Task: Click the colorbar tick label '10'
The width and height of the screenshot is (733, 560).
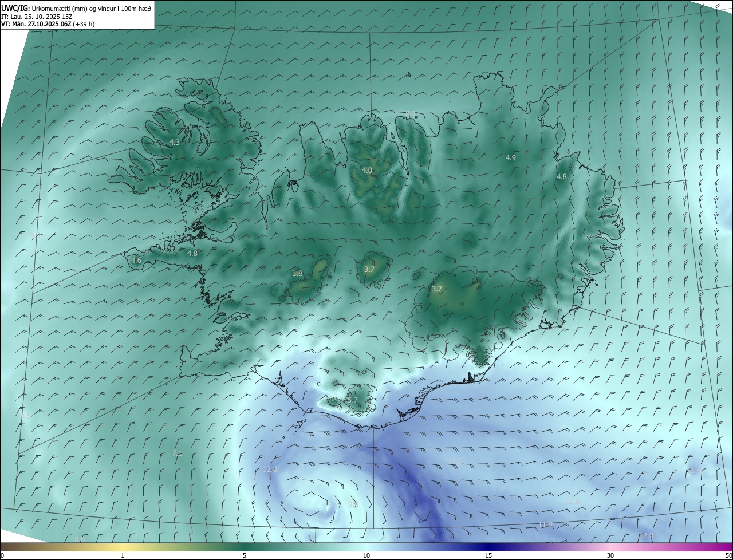Action: [366, 555]
